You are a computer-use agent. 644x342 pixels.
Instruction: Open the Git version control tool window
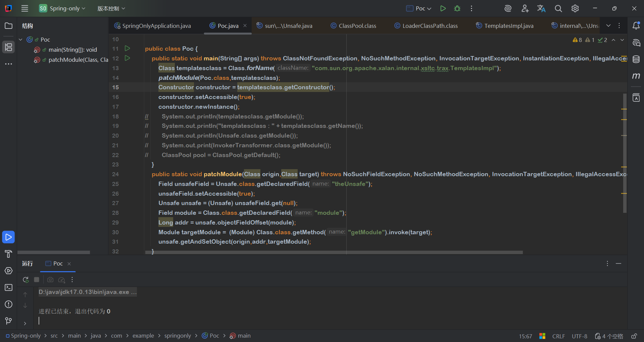click(9, 321)
